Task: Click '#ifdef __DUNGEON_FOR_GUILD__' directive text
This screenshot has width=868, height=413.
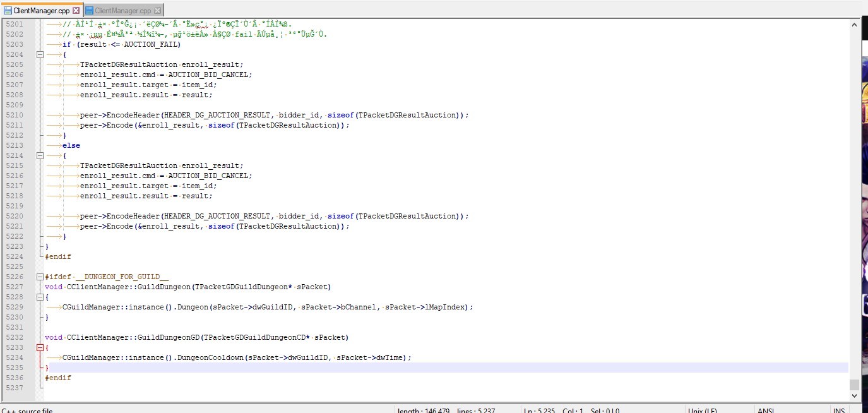Action: (x=107, y=277)
